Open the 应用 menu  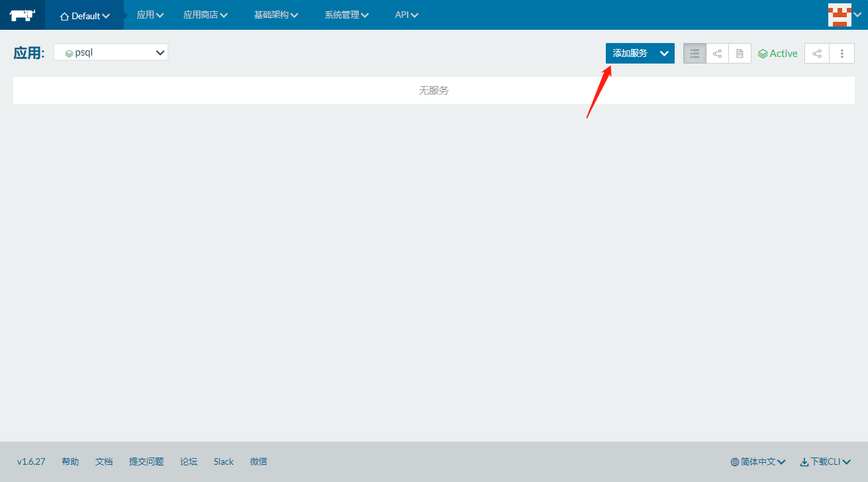click(x=150, y=15)
